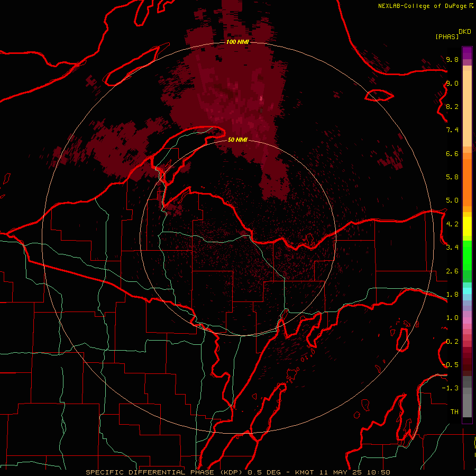Screen dimensions: 476x476
Task: Click the [PHAS] legend unit label
Action: [447, 36]
